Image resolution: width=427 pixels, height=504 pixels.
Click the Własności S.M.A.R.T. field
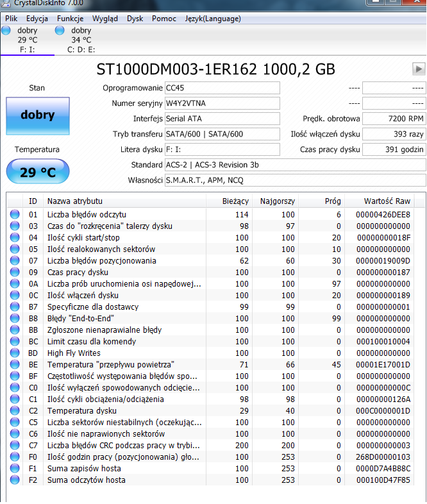tap(296, 181)
